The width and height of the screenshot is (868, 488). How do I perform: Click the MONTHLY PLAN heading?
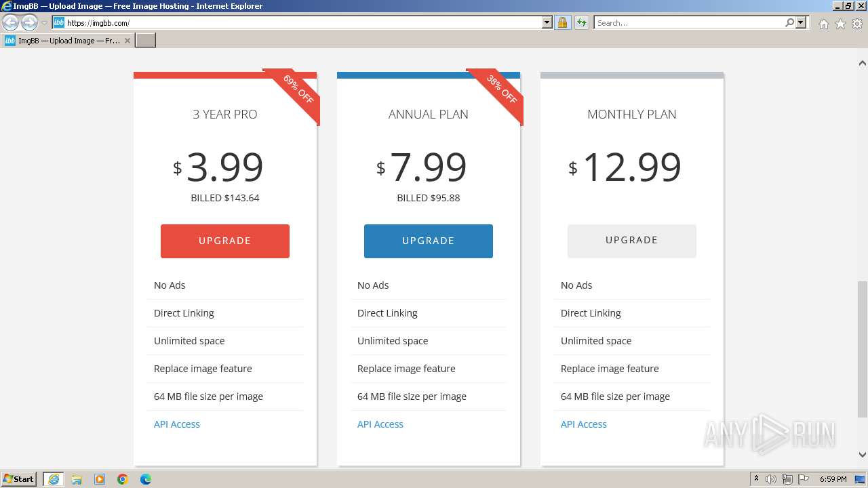[x=632, y=115]
